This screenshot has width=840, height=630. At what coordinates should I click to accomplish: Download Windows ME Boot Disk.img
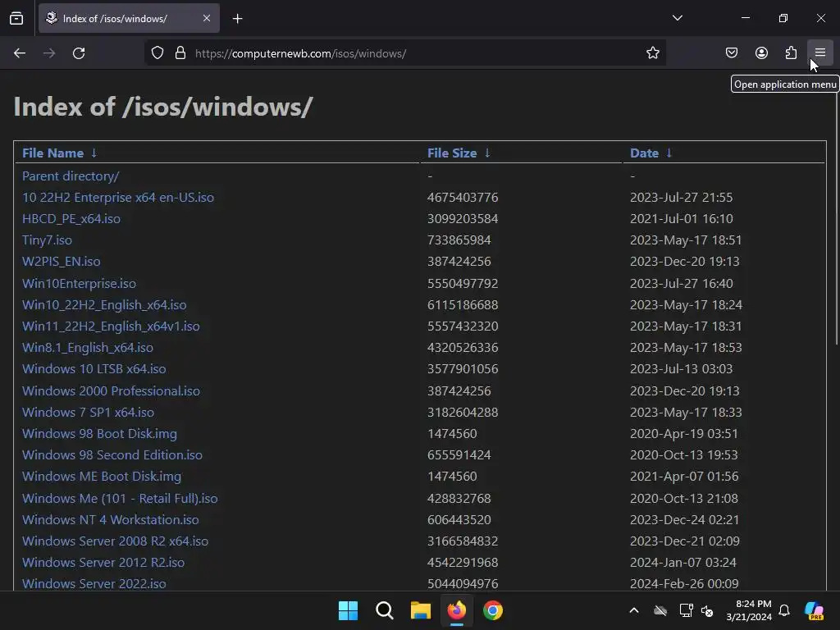coord(101,477)
